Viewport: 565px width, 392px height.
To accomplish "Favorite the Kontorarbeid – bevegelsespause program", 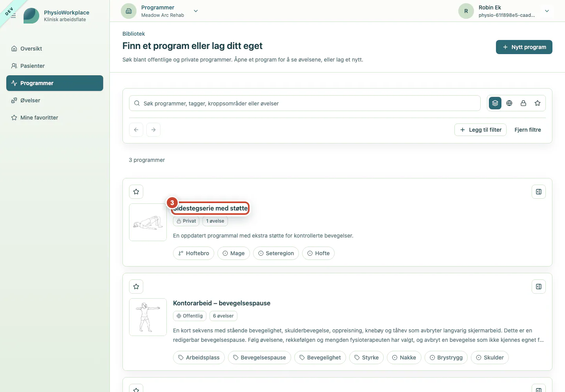I will tap(136, 287).
